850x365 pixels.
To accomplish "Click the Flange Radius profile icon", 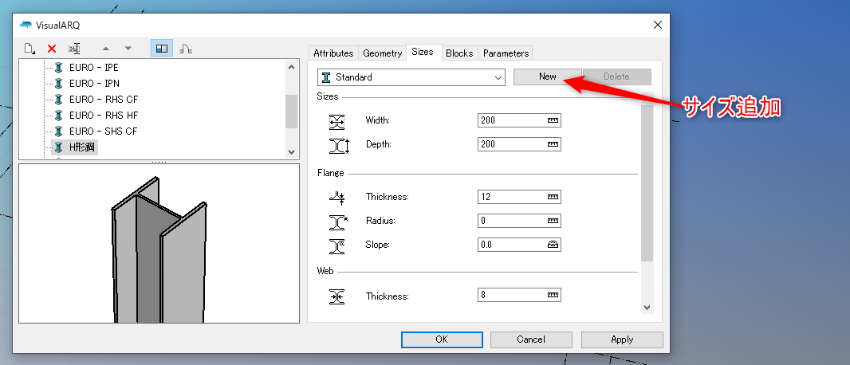I will (338, 222).
